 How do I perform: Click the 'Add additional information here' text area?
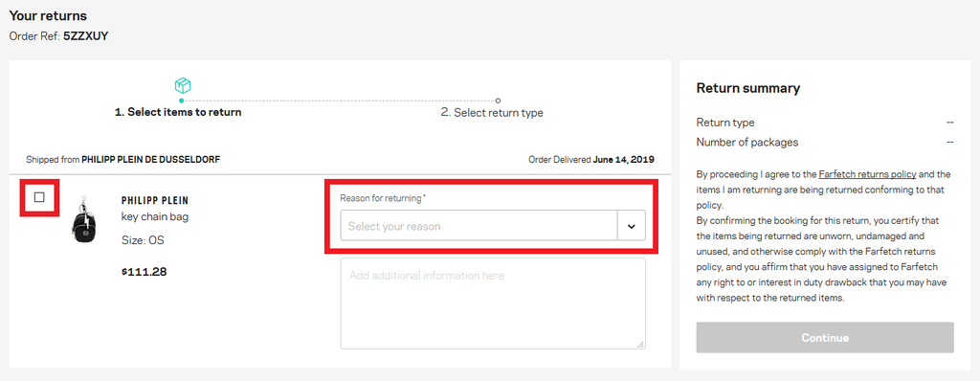click(x=493, y=303)
